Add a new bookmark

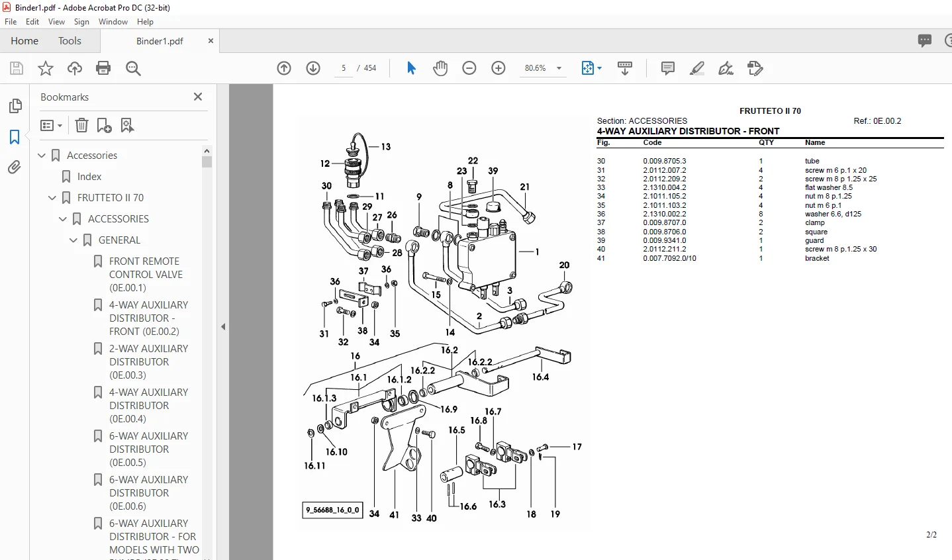105,125
